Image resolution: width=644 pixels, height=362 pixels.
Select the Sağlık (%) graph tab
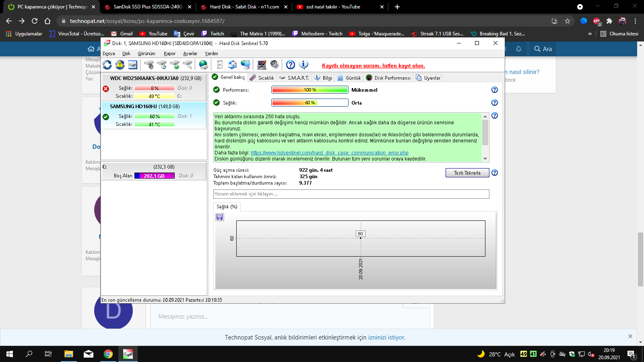227,207
